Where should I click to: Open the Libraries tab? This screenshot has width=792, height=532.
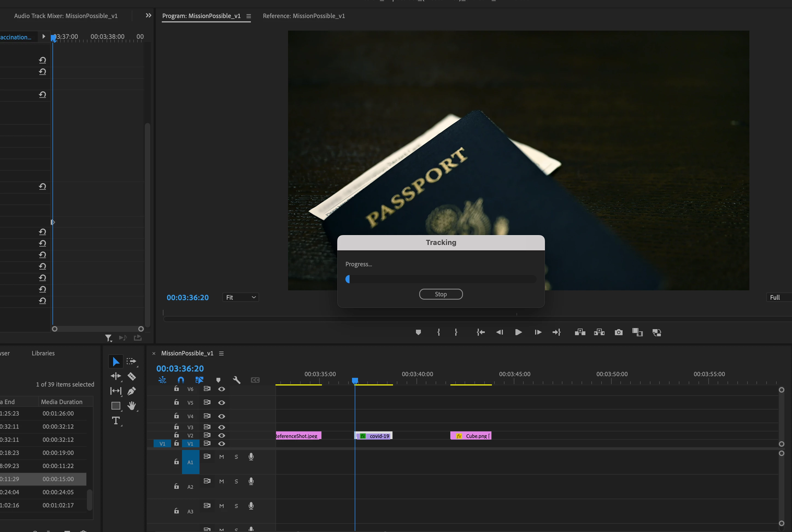pos(43,353)
